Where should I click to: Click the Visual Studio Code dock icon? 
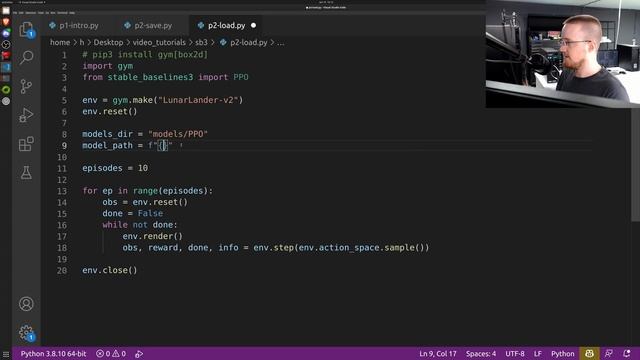[6, 67]
